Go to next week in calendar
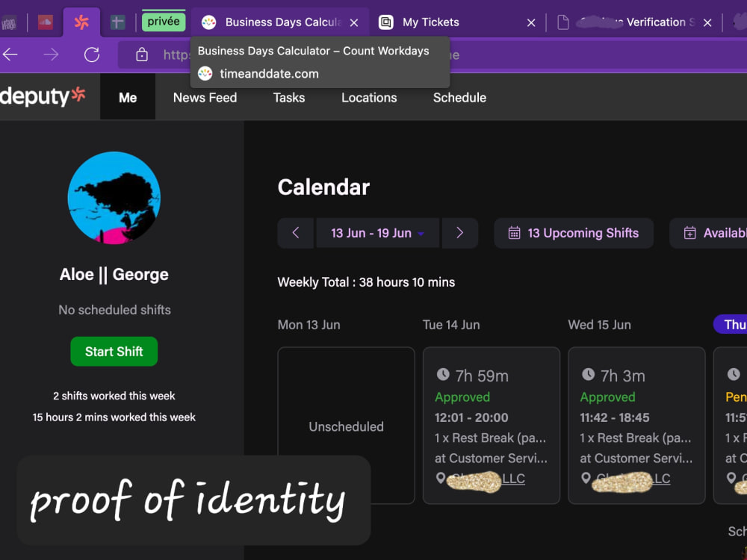Viewport: 747px width, 560px height. [x=459, y=233]
